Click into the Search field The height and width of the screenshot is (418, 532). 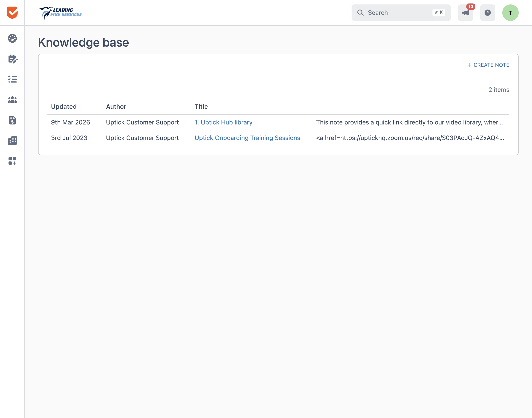pos(401,13)
